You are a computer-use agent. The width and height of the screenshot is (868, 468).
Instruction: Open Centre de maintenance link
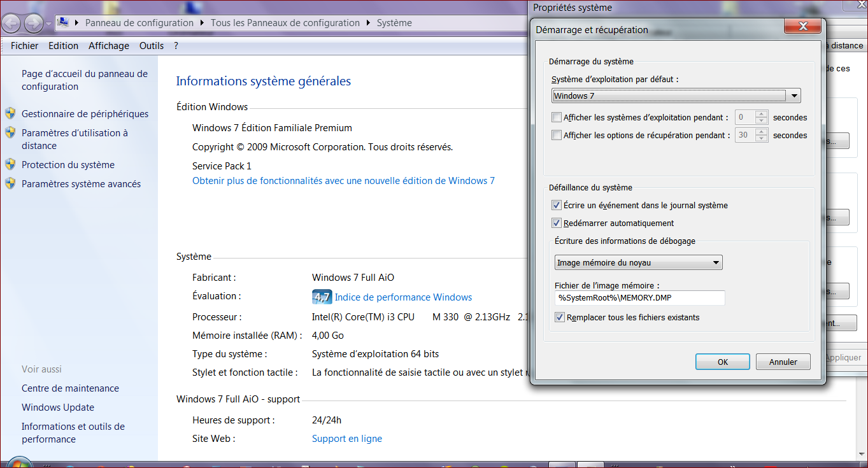[x=70, y=388]
